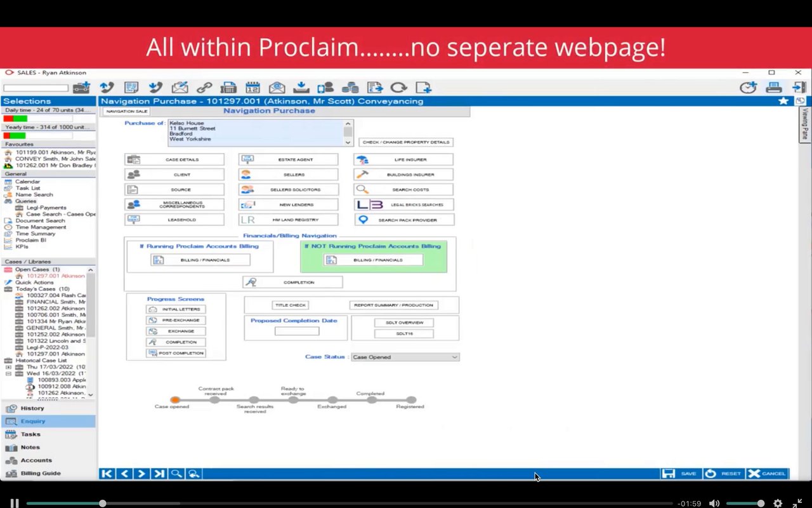Click the new case briefcase icon

pos(81,88)
